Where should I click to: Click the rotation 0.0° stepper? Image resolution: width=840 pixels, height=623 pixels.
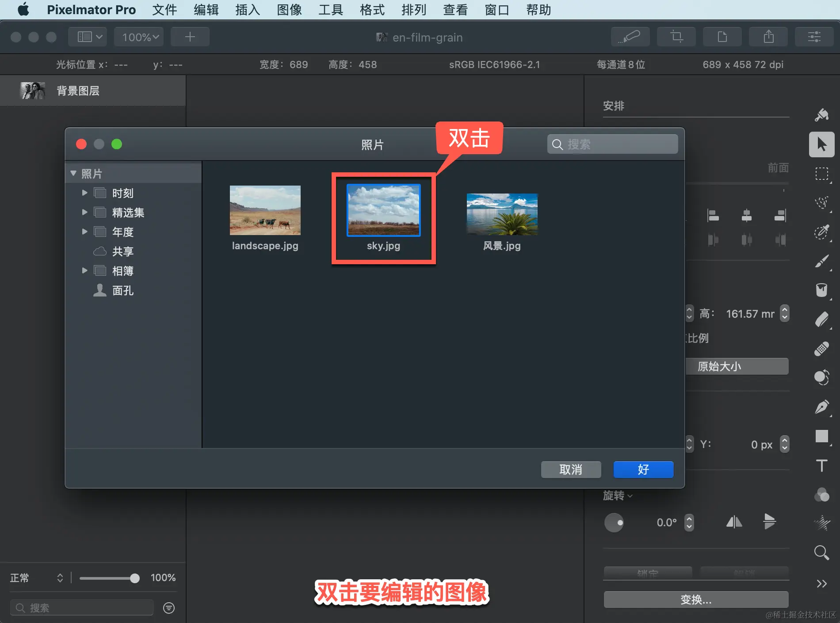[x=689, y=522]
